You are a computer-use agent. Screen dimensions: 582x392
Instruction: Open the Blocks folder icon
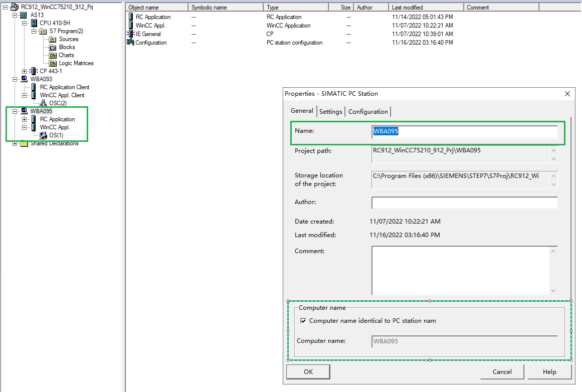click(x=52, y=47)
